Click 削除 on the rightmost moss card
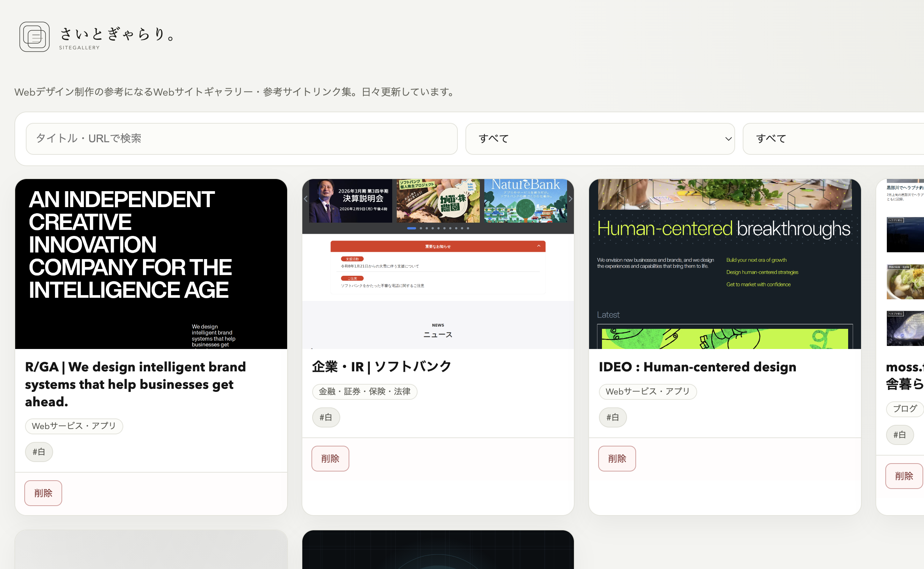 pyautogui.click(x=904, y=476)
